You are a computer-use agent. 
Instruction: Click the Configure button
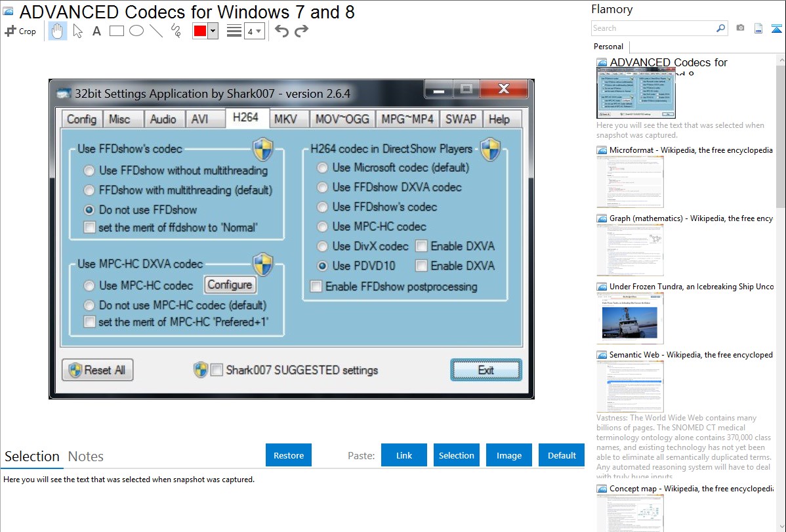(x=230, y=285)
